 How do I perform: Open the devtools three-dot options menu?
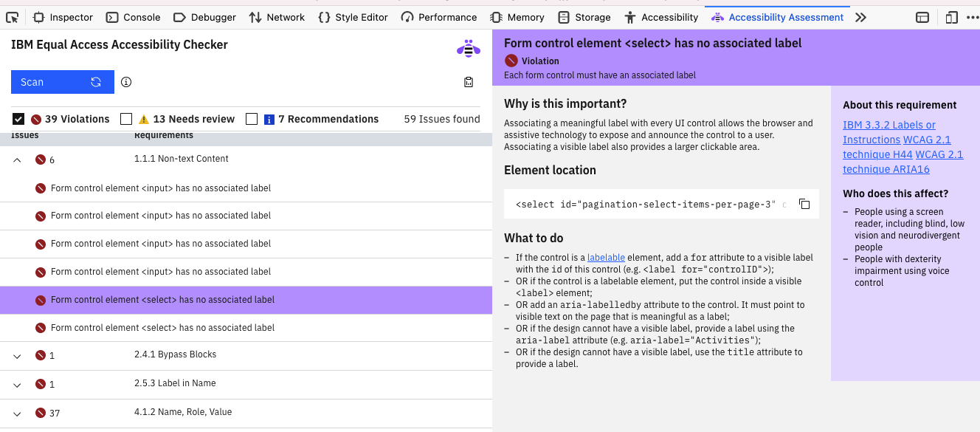[973, 17]
